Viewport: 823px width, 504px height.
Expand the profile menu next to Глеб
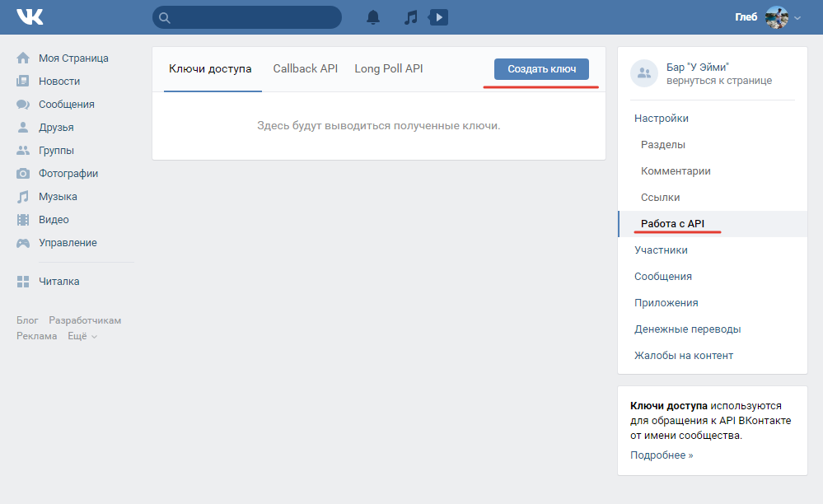pyautogui.click(x=797, y=18)
